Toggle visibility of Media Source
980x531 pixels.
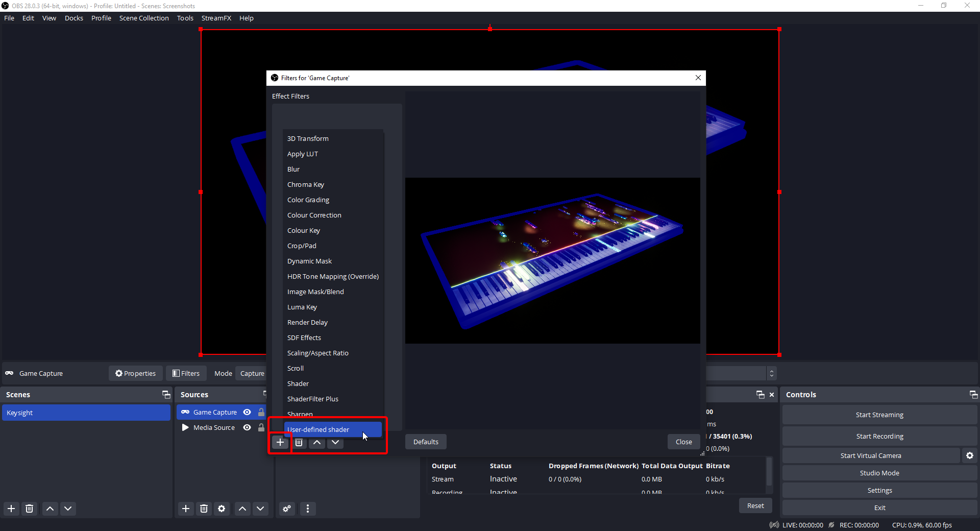click(x=247, y=427)
